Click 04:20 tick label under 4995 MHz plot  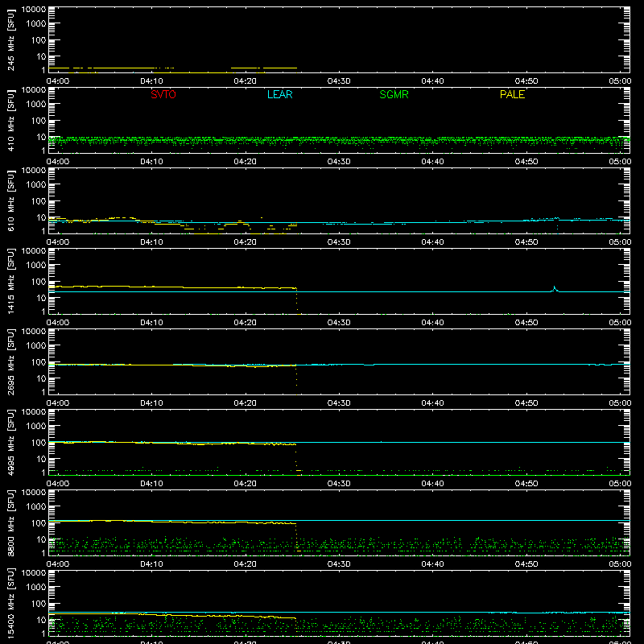click(246, 484)
